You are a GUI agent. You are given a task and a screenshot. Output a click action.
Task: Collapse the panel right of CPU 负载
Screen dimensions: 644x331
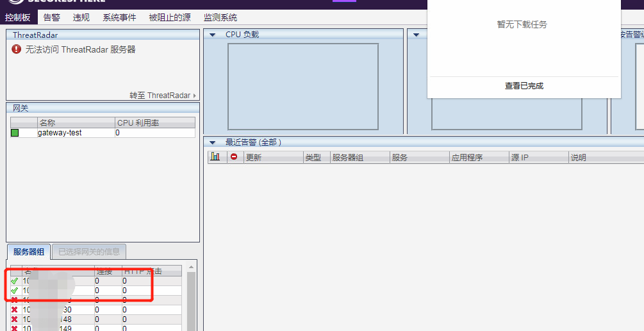point(416,35)
